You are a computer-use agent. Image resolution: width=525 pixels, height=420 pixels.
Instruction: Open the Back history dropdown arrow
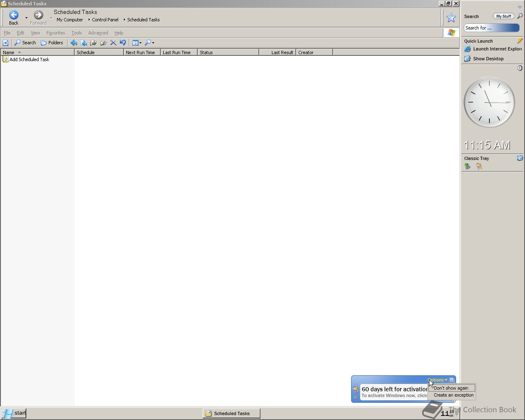(x=26, y=18)
